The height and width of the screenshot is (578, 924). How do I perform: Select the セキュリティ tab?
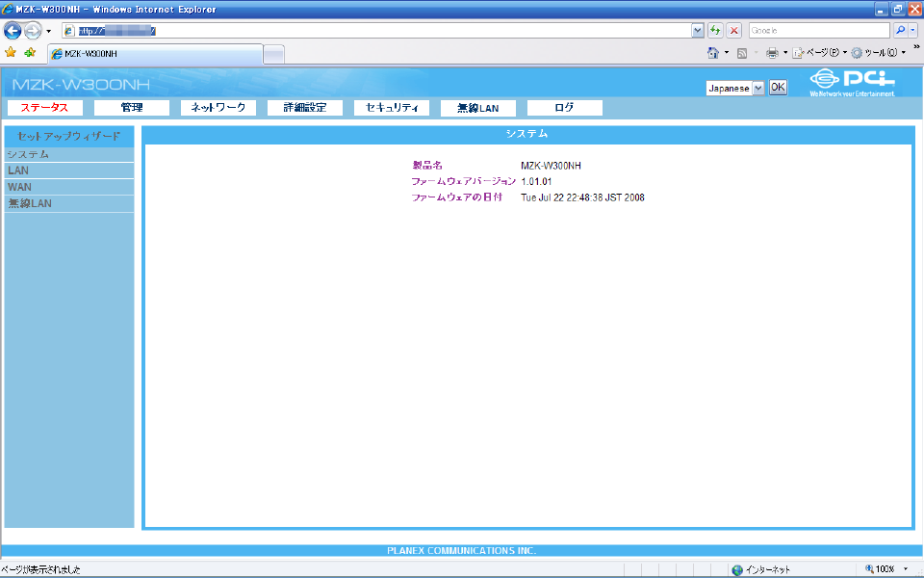(392, 108)
